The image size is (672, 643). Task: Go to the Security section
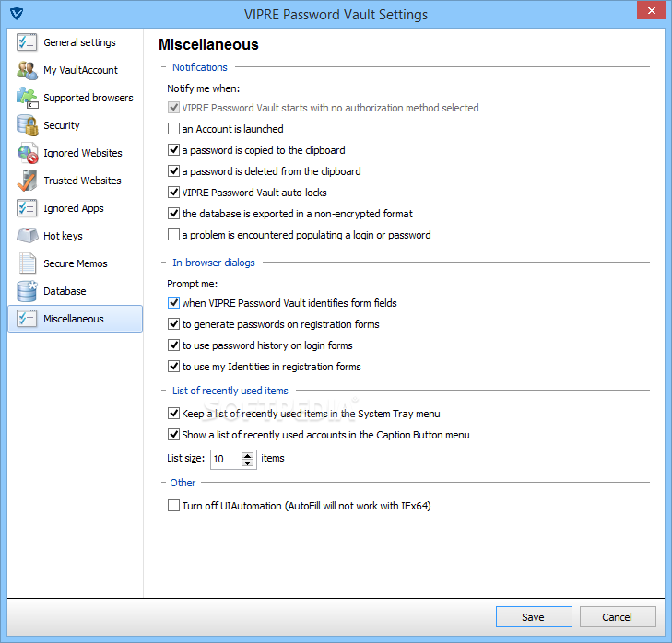coord(75,125)
